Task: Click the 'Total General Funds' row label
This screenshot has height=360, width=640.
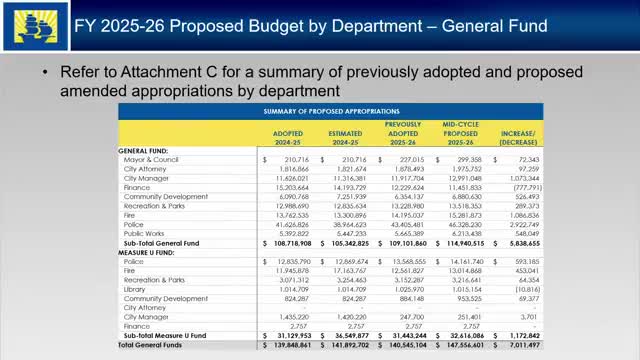Action: [x=150, y=345]
